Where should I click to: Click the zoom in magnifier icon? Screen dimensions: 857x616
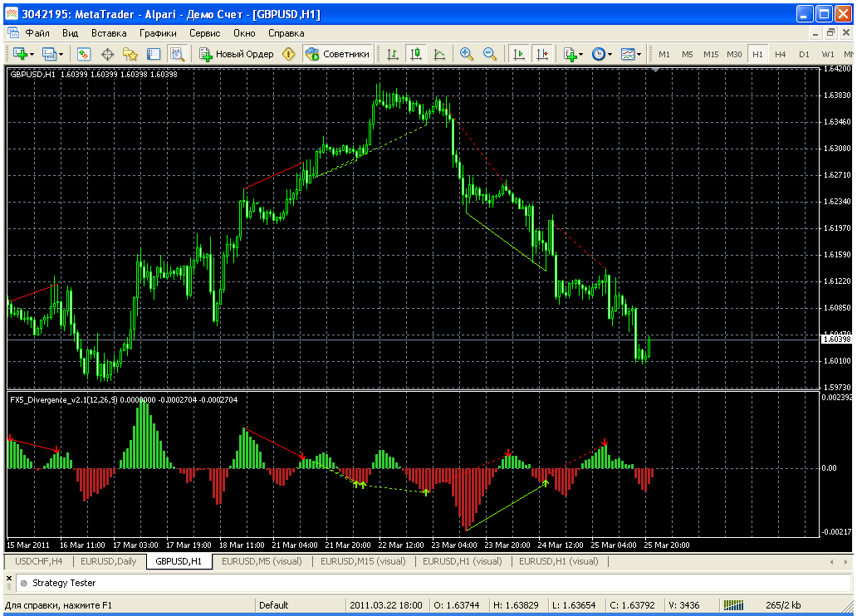[466, 54]
